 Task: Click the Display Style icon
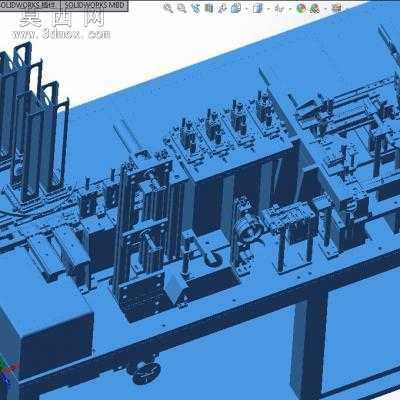click(x=258, y=8)
